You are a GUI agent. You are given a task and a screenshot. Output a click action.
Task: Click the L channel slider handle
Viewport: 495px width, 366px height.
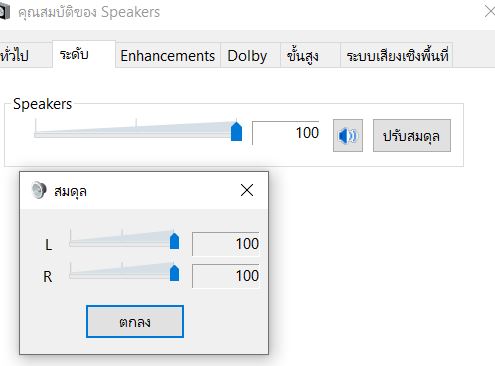point(174,240)
